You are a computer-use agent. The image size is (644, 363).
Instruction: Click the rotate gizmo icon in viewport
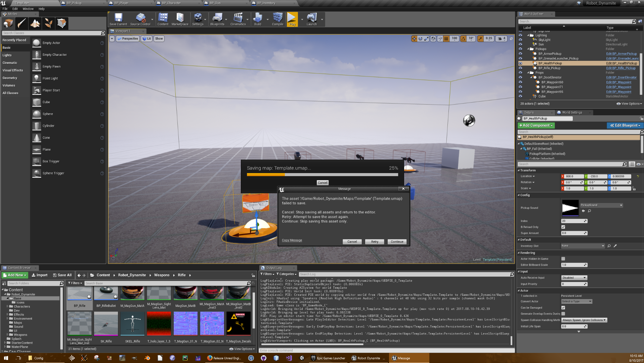pos(420,39)
